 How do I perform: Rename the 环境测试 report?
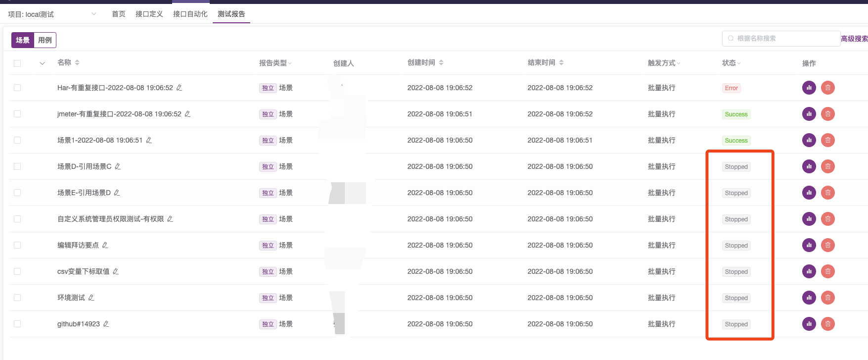pyautogui.click(x=91, y=298)
